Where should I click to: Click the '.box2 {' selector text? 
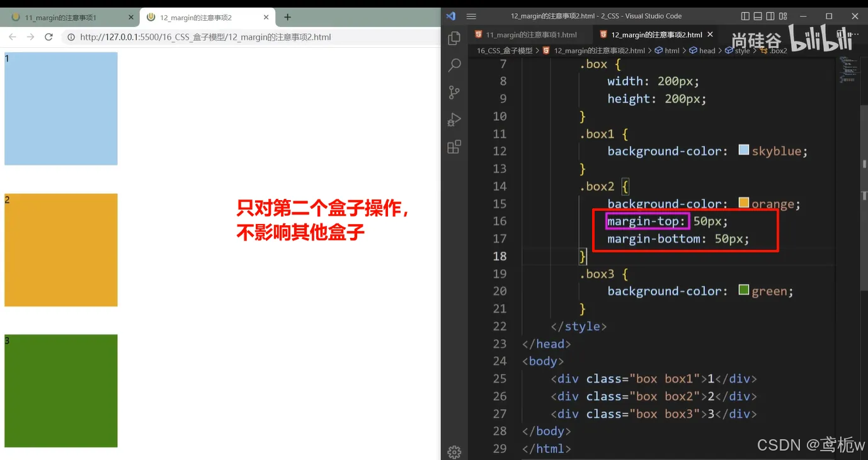[x=603, y=186]
